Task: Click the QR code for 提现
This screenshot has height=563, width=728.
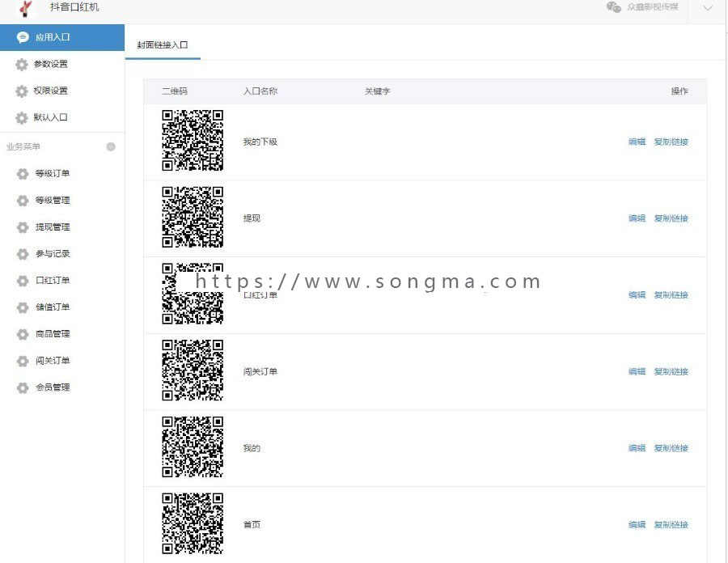Action: 193,217
